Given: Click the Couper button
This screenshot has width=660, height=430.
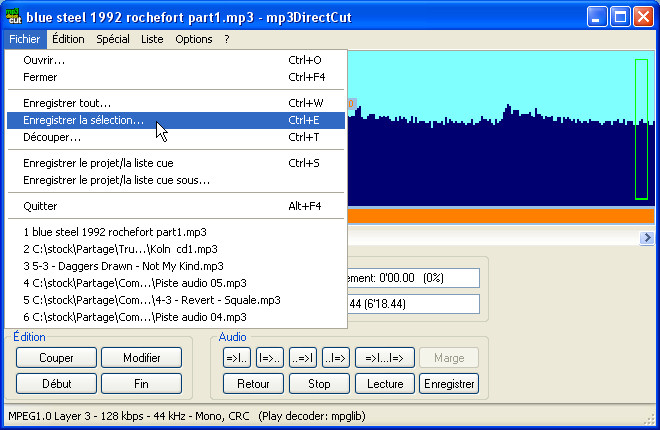Looking at the screenshot, I should (56, 358).
